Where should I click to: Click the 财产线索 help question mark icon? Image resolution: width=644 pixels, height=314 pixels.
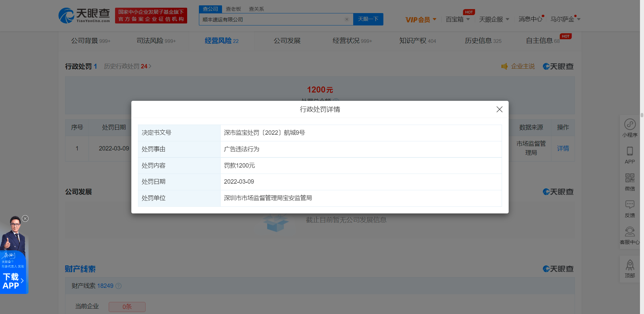click(x=118, y=286)
